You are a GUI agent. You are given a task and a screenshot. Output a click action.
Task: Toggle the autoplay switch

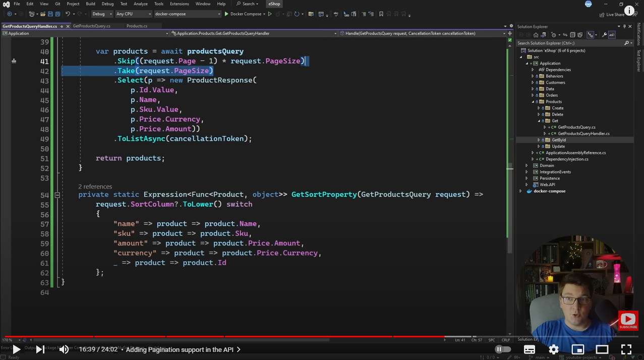coord(502,349)
